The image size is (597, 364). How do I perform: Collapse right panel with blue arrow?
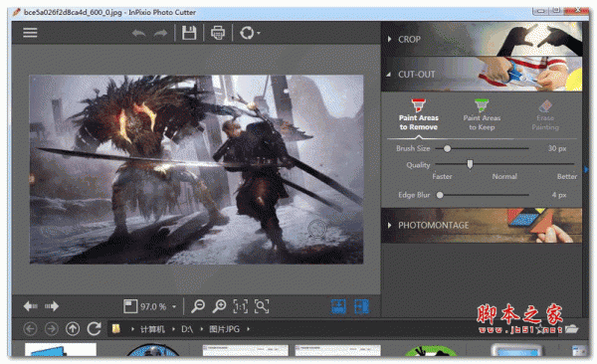586,169
